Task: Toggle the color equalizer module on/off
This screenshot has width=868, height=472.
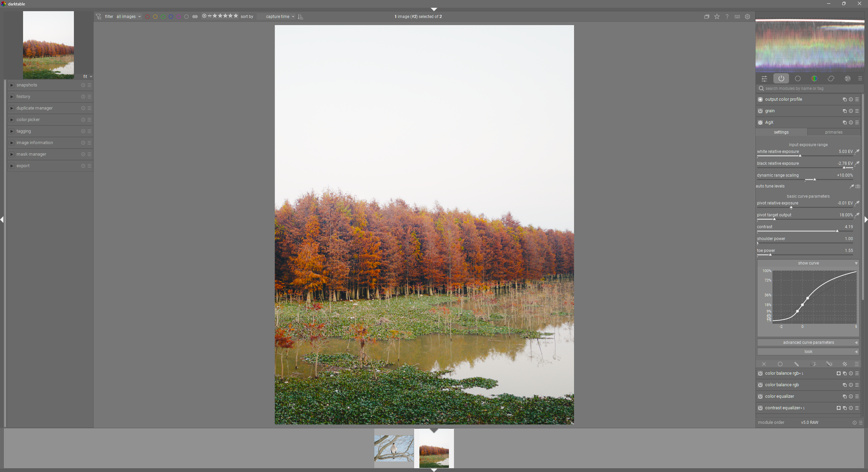Action: tap(760, 396)
